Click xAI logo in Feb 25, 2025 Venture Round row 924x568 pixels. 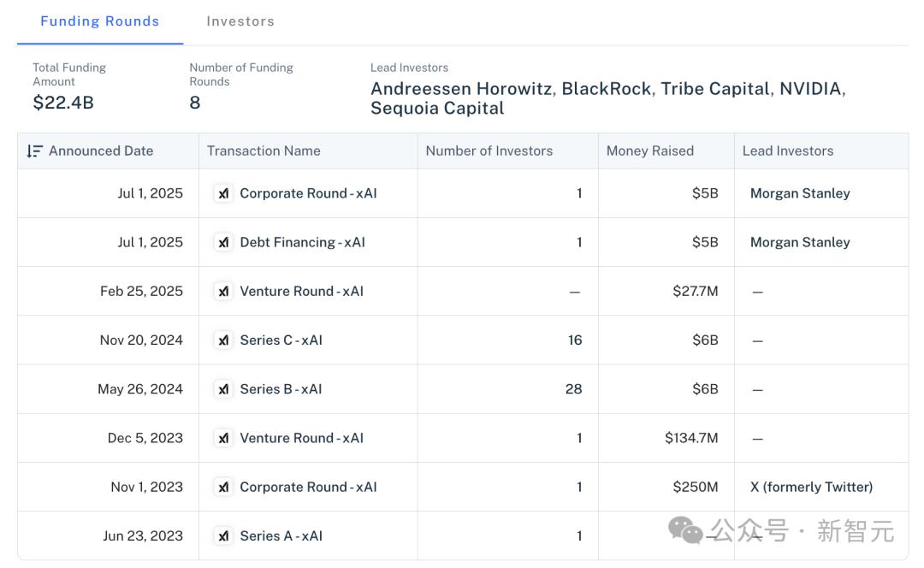point(222,291)
